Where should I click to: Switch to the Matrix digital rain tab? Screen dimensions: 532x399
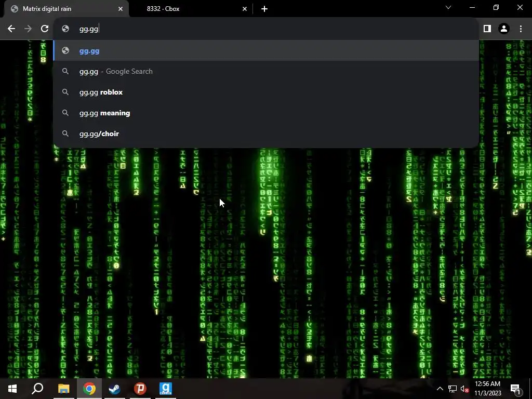tap(66, 9)
